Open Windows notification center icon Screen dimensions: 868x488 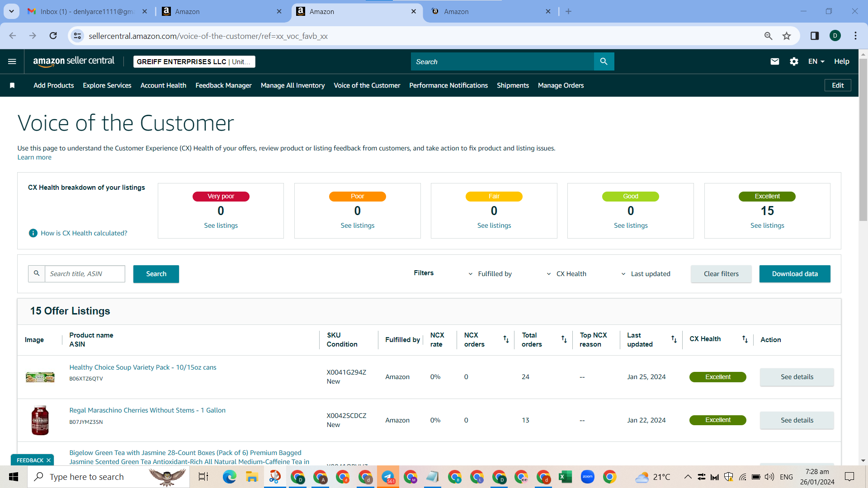849,477
